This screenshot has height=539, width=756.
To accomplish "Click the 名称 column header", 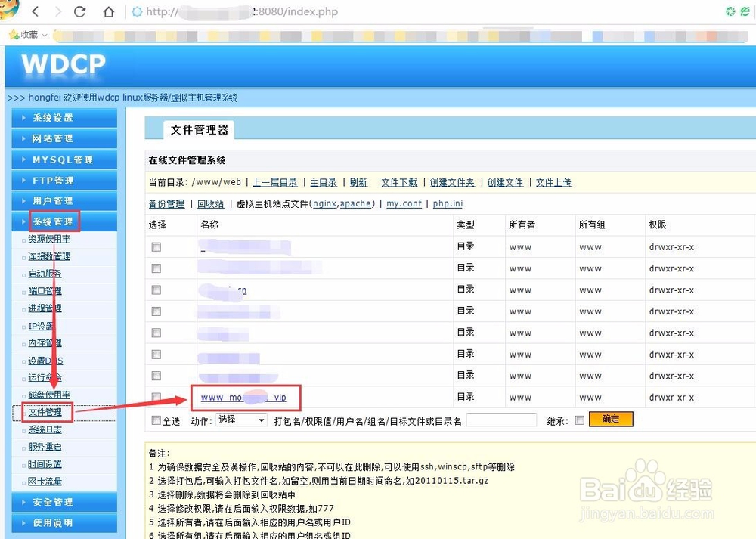I will [209, 225].
